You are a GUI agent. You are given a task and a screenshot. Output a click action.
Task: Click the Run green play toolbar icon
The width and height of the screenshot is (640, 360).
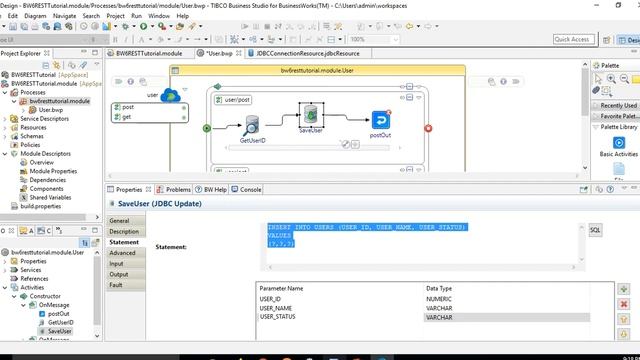(144, 26)
